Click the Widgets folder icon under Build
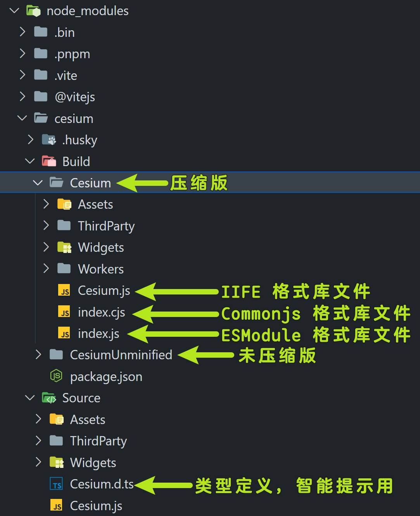 coord(64,247)
